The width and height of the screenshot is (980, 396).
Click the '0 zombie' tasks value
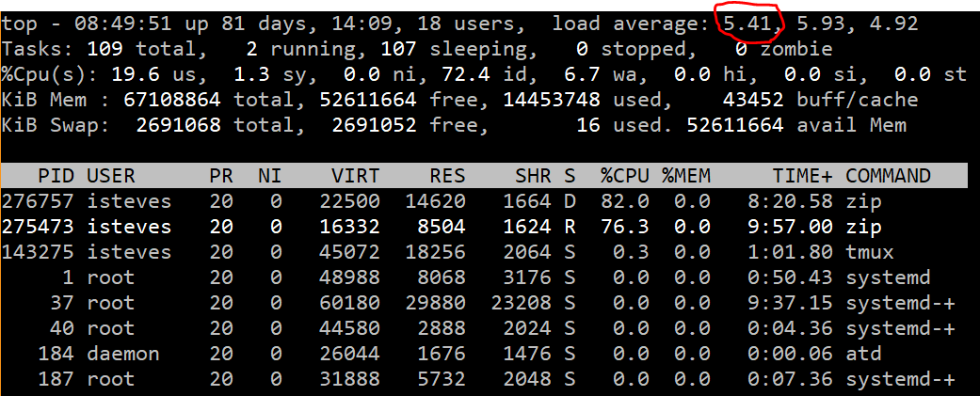(x=786, y=49)
